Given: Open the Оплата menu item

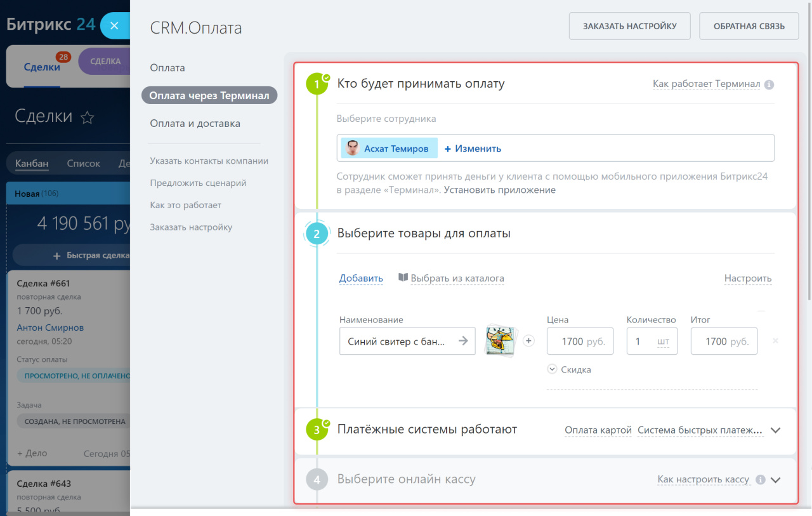Looking at the screenshot, I should [x=167, y=68].
